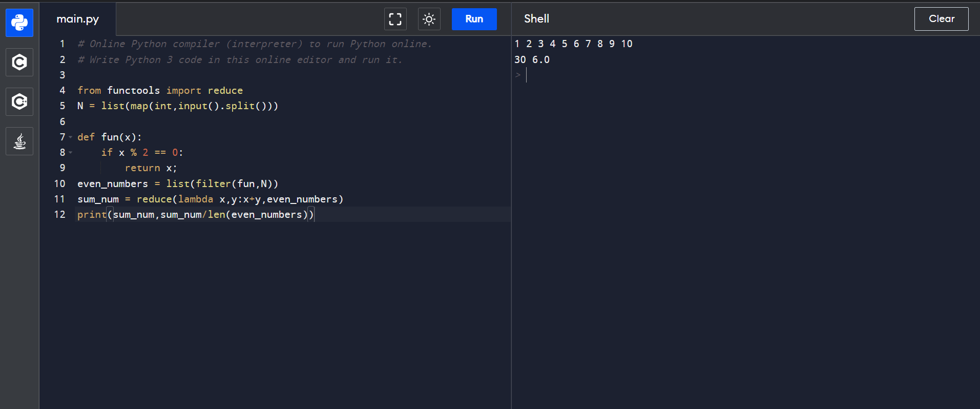
Task: Click the 'Shell' panel heading
Action: (x=536, y=19)
